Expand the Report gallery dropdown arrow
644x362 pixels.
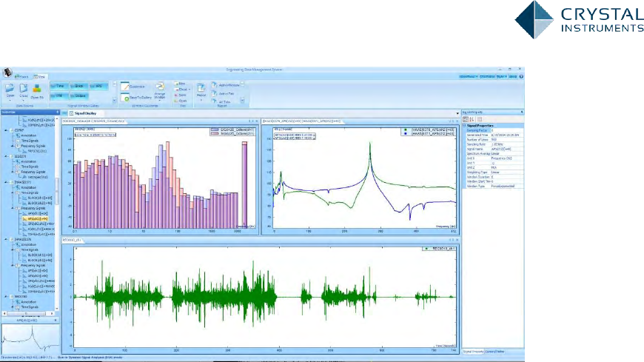tap(242, 101)
